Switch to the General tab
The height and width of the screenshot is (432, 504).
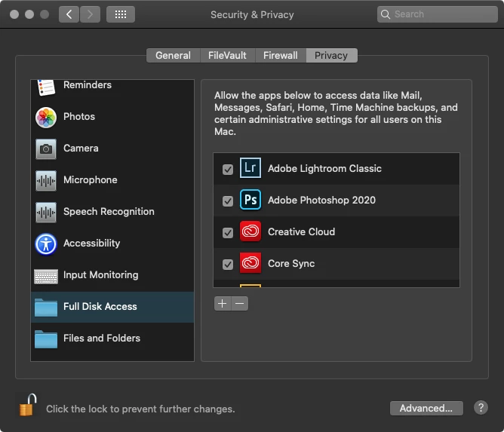point(174,55)
